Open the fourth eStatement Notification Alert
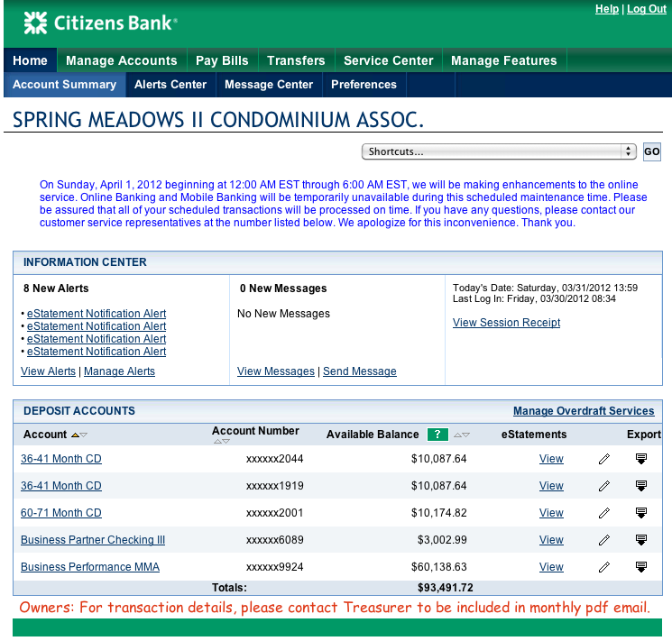The height and width of the screenshot is (641, 672). pos(97,352)
